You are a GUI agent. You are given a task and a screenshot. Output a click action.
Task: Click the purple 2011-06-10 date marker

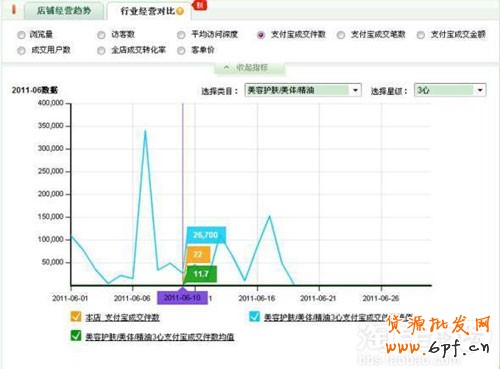(x=182, y=298)
